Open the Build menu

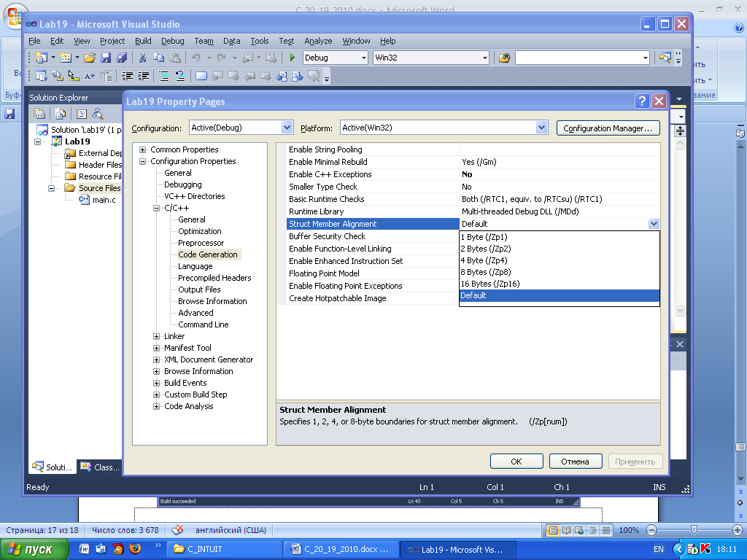[143, 41]
